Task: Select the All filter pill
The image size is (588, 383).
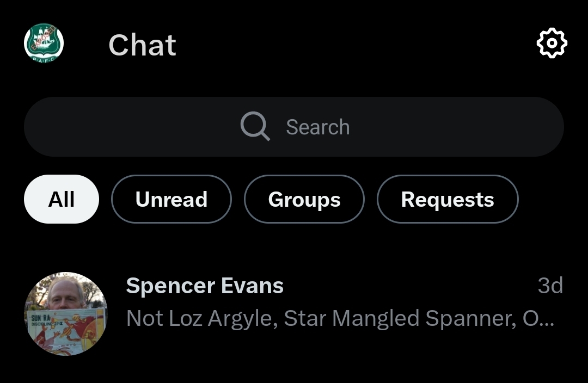Action: coord(62,199)
